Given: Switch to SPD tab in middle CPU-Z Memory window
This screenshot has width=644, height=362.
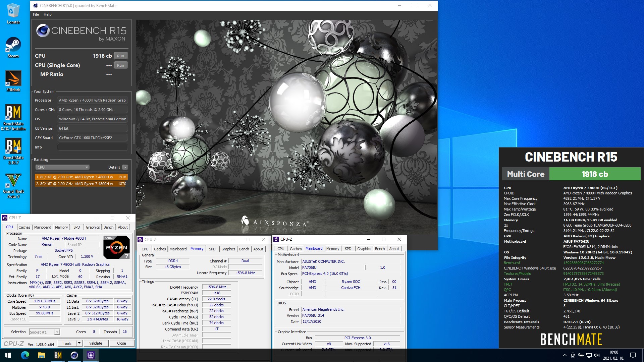Looking at the screenshot, I should (212, 249).
